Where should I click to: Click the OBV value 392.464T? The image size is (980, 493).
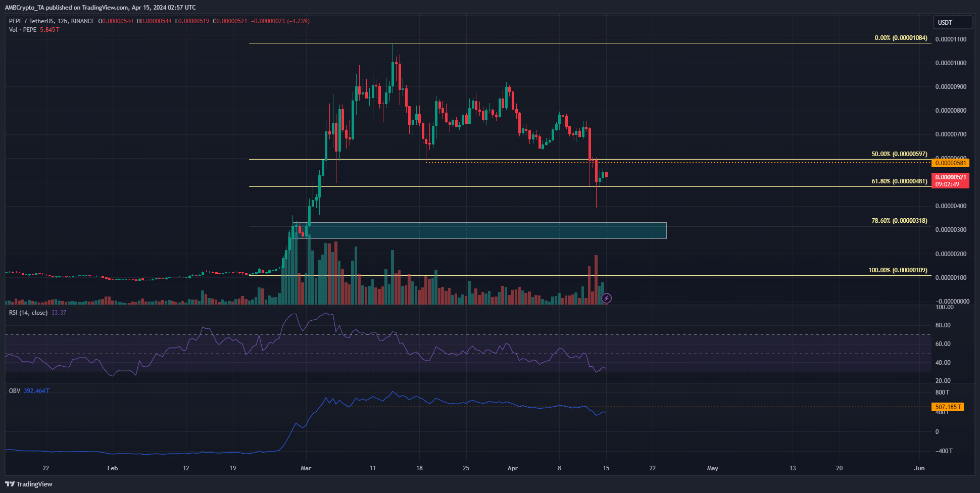click(x=36, y=391)
